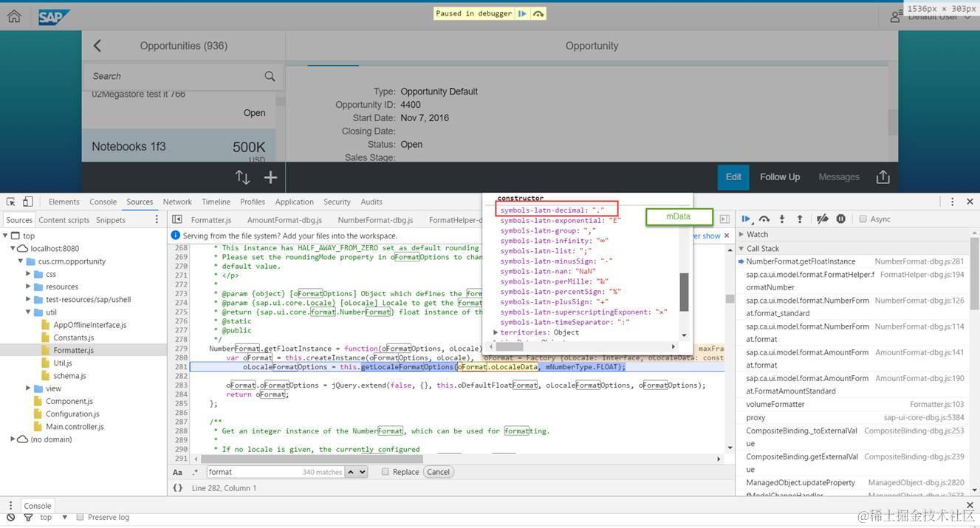Collapse the Call Stack section
980x528 pixels.
pyautogui.click(x=741, y=249)
